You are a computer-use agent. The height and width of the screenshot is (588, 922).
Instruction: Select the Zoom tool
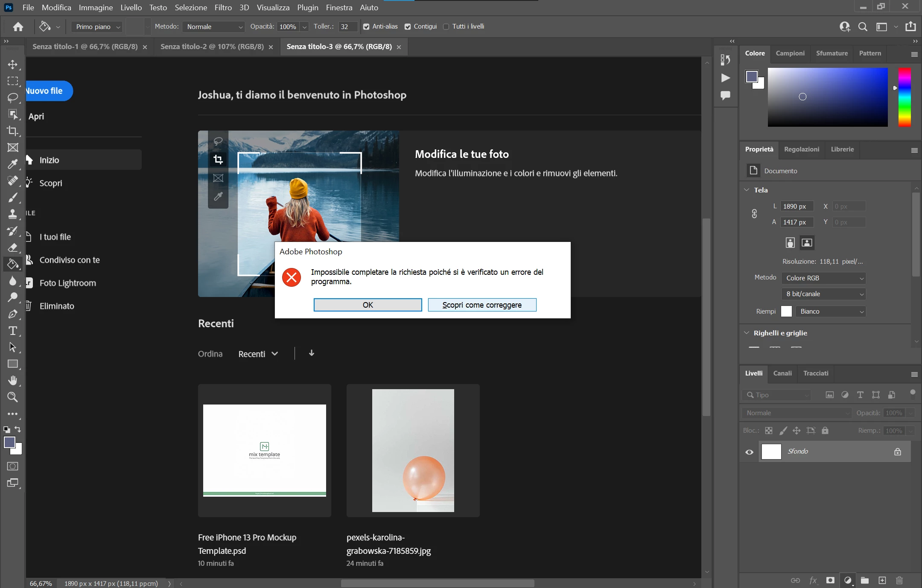[x=13, y=397]
